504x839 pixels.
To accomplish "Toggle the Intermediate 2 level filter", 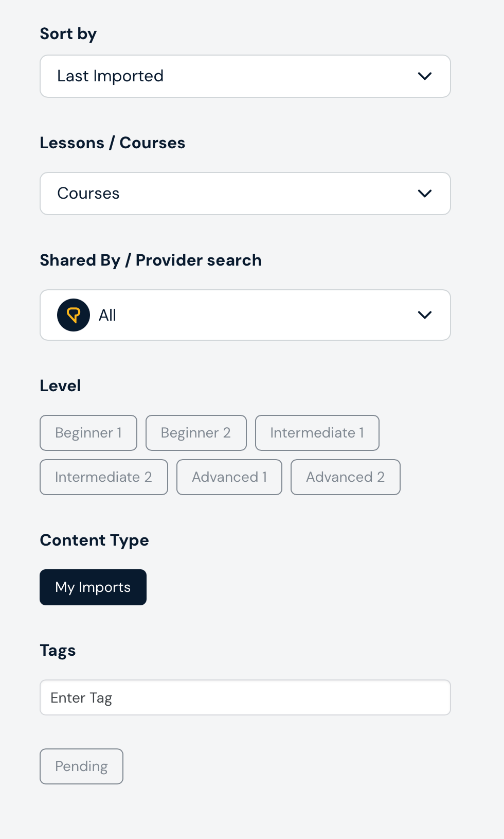I will tap(104, 477).
